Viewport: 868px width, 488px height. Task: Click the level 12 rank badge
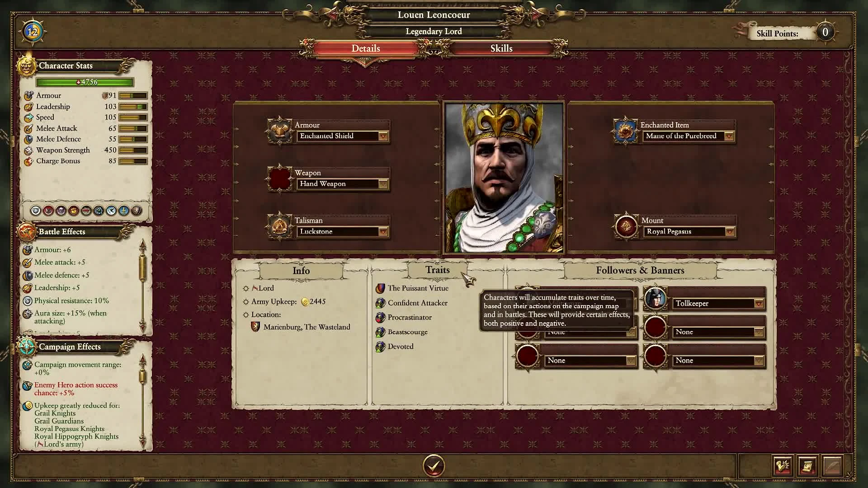33,32
